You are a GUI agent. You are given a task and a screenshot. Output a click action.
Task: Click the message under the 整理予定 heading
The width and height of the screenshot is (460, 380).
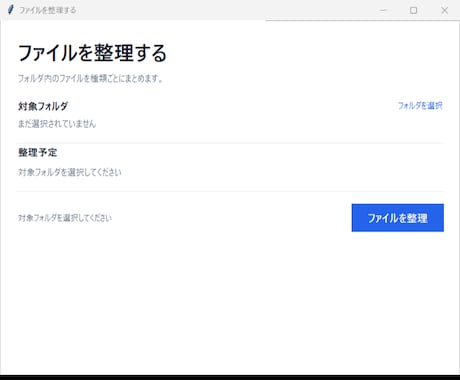(x=70, y=172)
